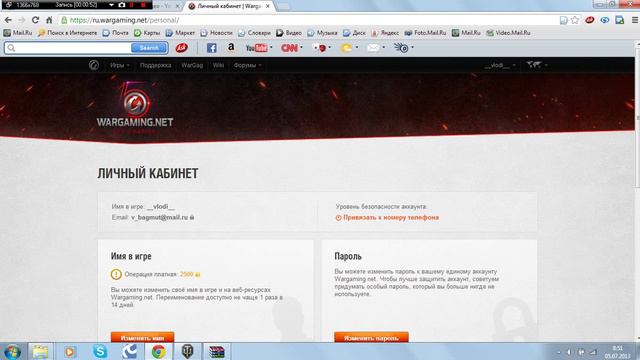Open Windows Start button
Image resolution: width=640 pixels, height=360 pixels.
(12, 351)
